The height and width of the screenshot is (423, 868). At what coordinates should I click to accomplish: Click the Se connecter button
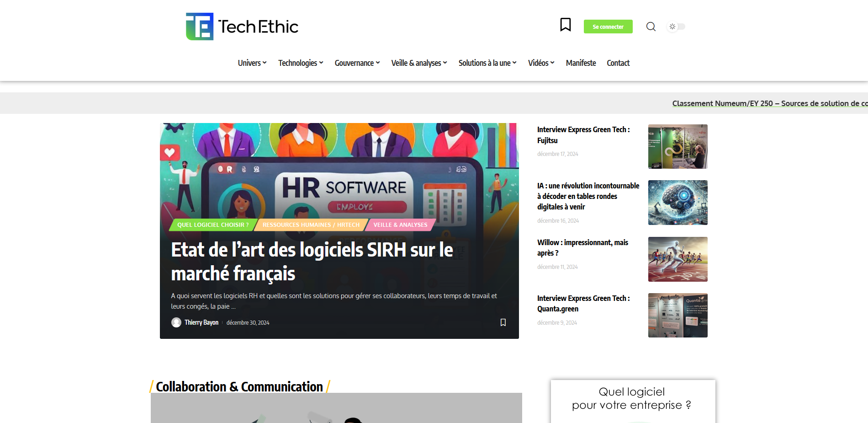(x=608, y=27)
